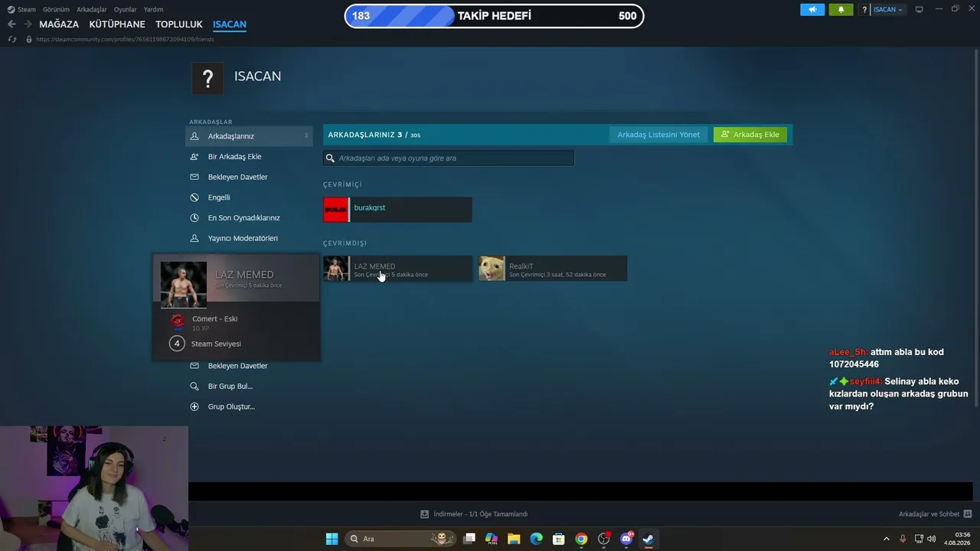The image size is (980, 551).
Task: Select Arkadaşlarınız in the sidebar
Action: pyautogui.click(x=249, y=136)
